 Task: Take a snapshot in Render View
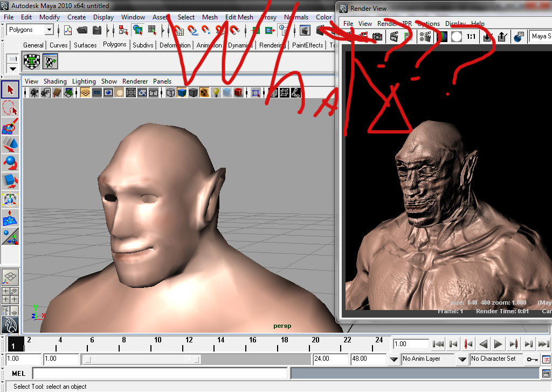[377, 36]
